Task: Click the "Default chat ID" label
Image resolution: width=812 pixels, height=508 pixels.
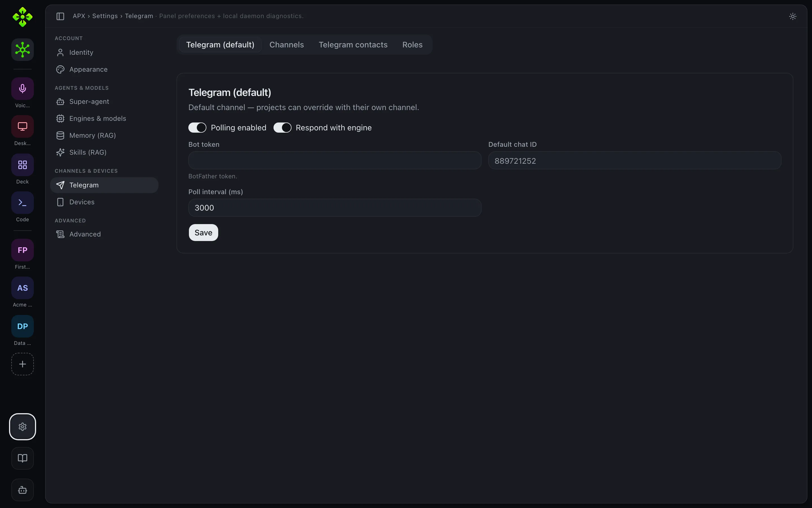Action: [512, 144]
